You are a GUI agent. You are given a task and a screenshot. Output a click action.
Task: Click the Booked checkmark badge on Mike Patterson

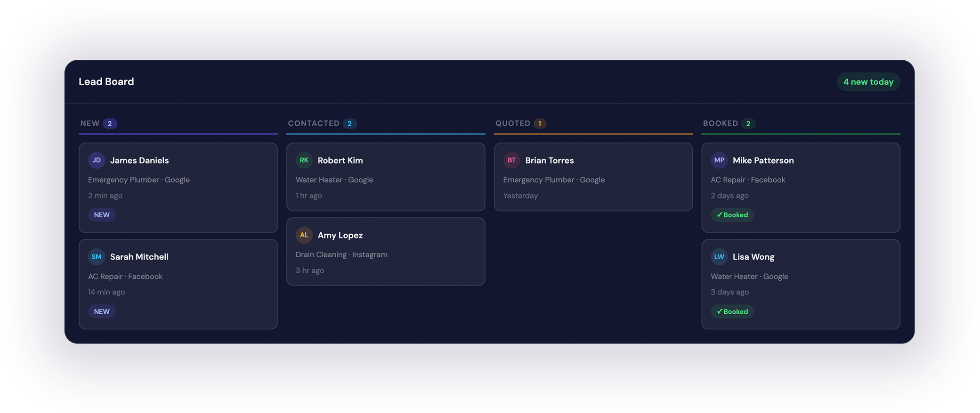pyautogui.click(x=732, y=215)
